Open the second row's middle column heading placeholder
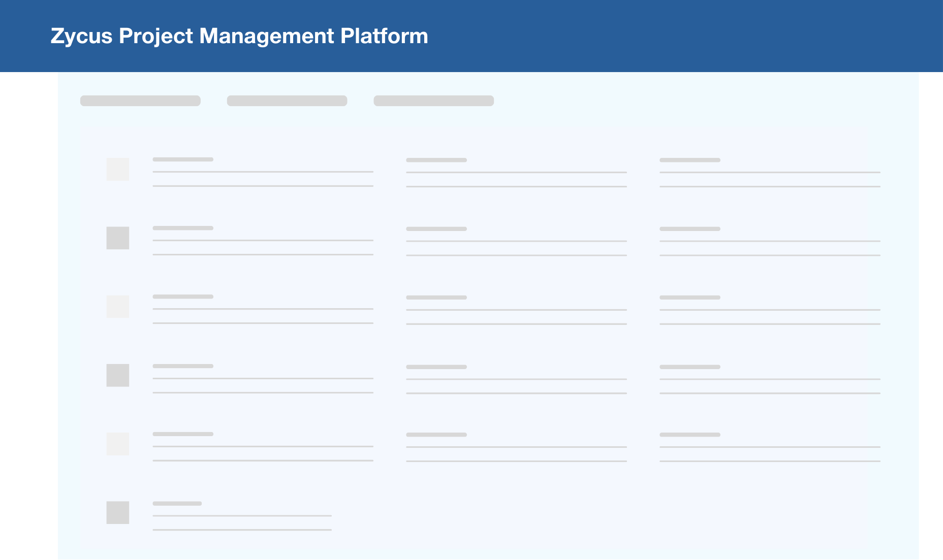Image resolution: width=943 pixels, height=560 pixels. coord(436,229)
